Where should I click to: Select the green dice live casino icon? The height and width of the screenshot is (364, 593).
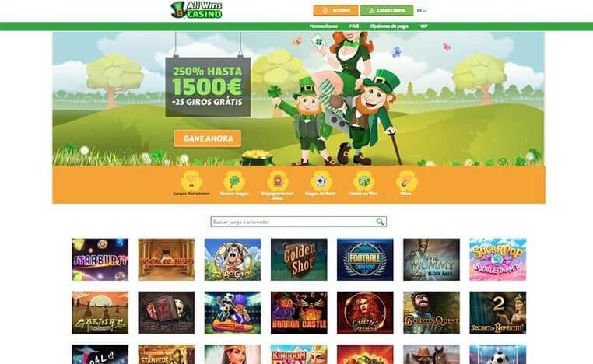coord(363,182)
